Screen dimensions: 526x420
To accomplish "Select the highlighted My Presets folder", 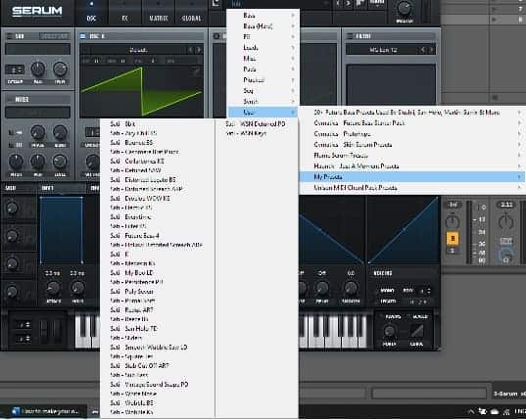I will pyautogui.click(x=412, y=176).
